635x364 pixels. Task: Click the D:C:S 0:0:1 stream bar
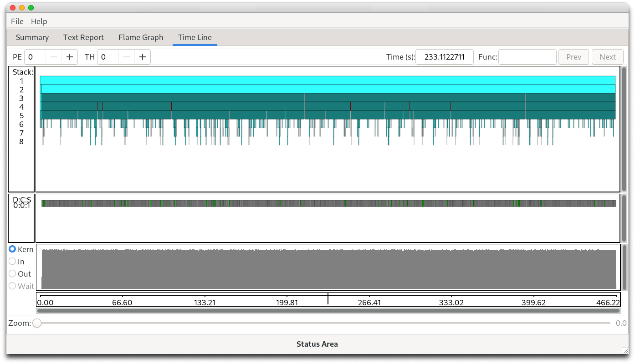tap(328, 203)
